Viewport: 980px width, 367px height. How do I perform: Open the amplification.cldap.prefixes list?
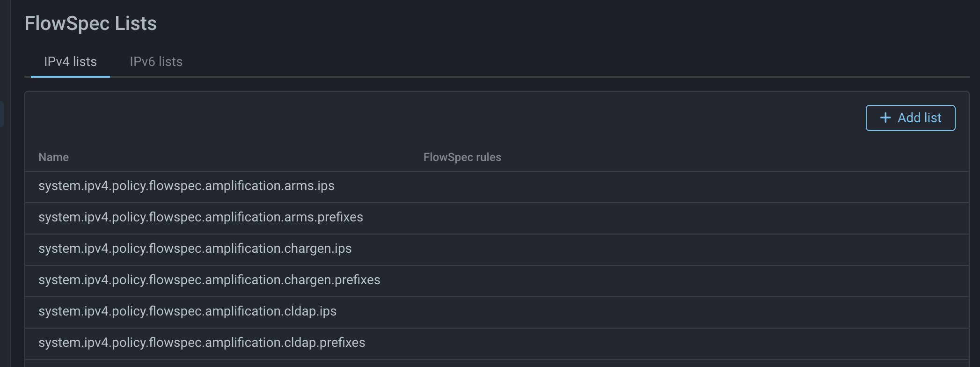[x=202, y=343]
